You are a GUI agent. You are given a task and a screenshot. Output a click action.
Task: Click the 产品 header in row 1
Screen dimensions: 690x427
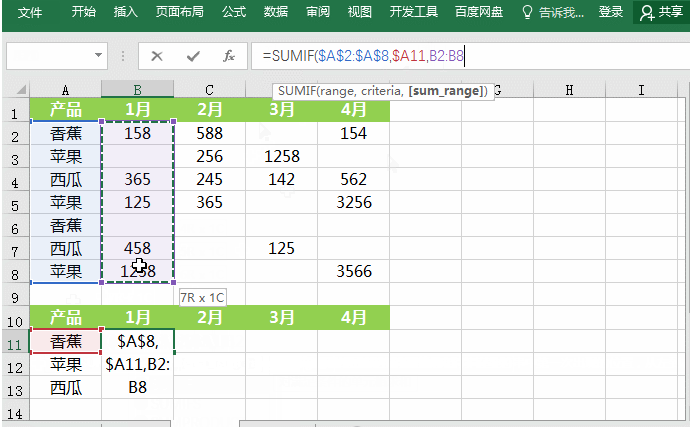(66, 110)
